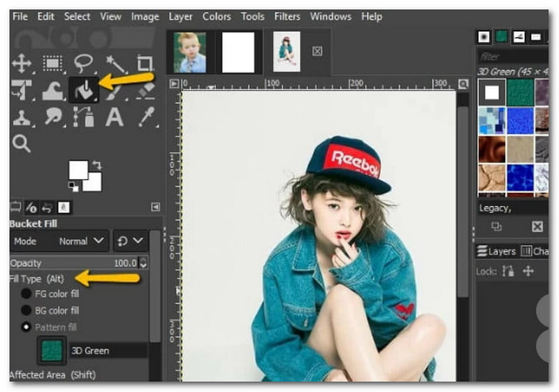The image size is (559, 392).
Task: Activate the Fuzzy Select wand tool
Action: point(115,64)
